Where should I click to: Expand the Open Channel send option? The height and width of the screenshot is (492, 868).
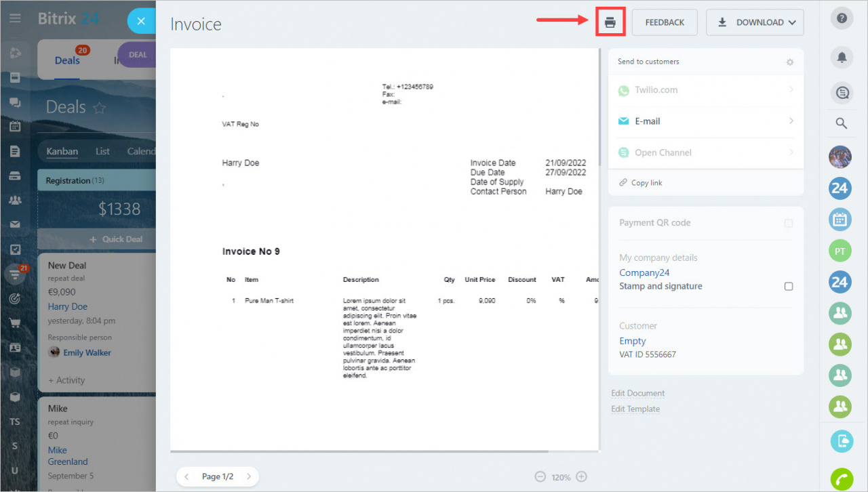pyautogui.click(x=706, y=152)
